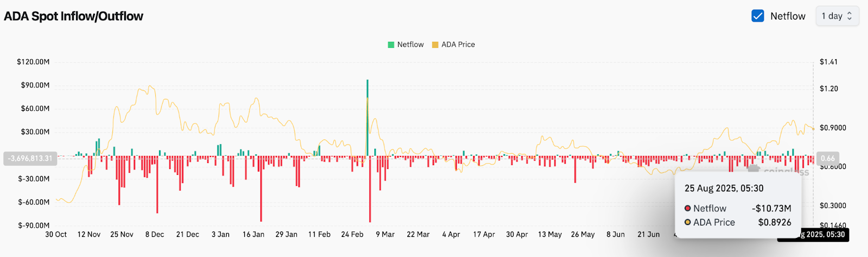Click the black highlighted date label on x-axis
This screenshot has height=257, width=868.
[x=815, y=234]
